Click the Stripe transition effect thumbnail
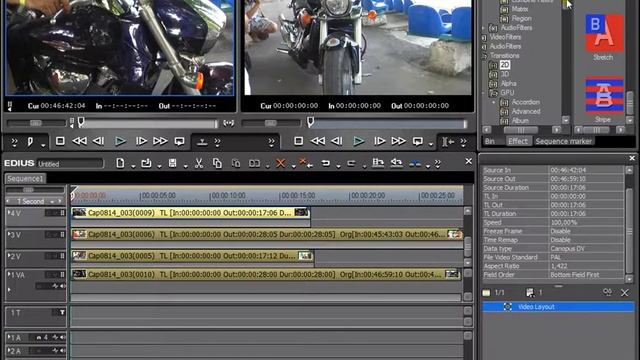640x360 pixels. coord(604,96)
